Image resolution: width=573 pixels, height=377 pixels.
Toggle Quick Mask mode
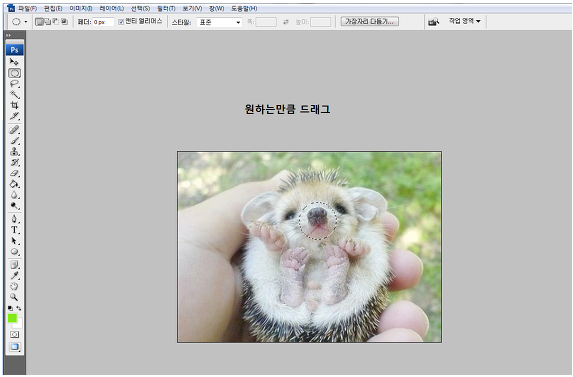coord(14,335)
